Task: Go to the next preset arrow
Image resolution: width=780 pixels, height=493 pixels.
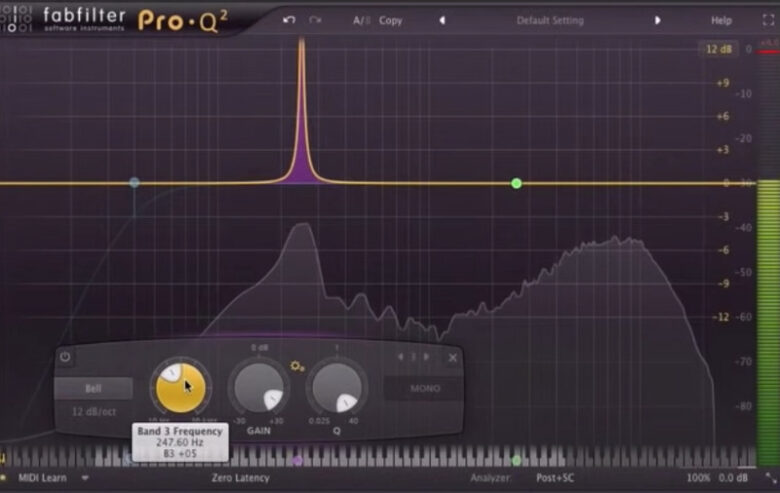Action: click(658, 20)
